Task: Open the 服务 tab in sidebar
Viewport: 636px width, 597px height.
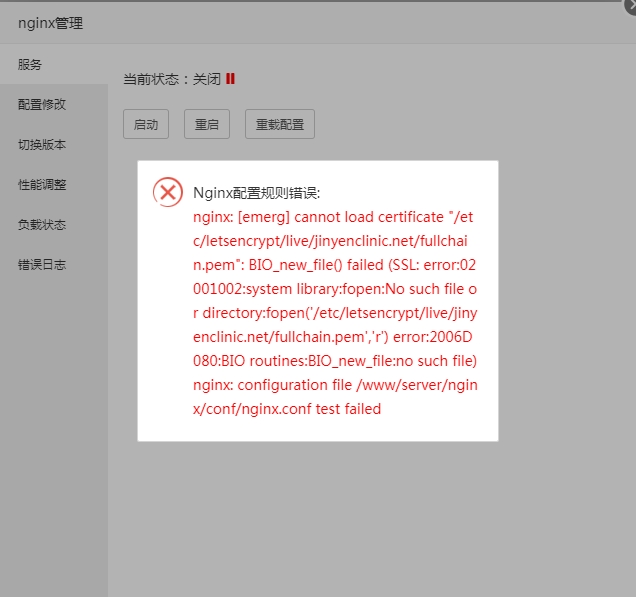Action: [x=54, y=64]
